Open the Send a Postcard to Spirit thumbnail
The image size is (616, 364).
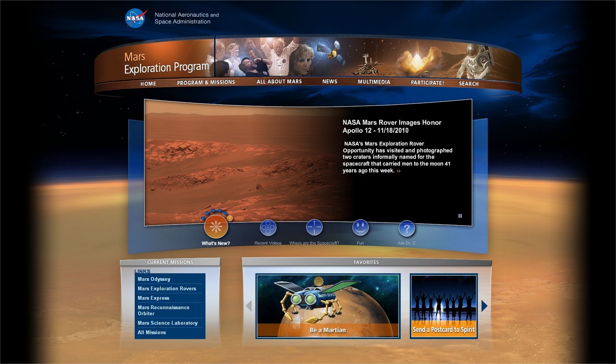point(444,306)
